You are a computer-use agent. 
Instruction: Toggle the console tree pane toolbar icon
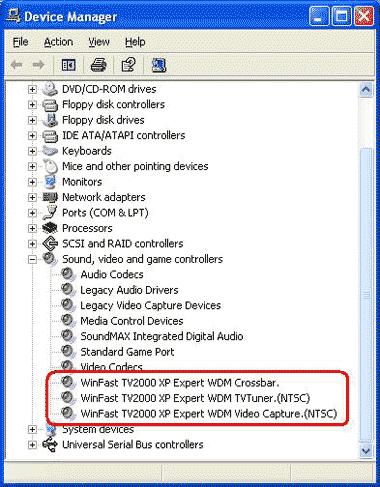click(x=69, y=65)
